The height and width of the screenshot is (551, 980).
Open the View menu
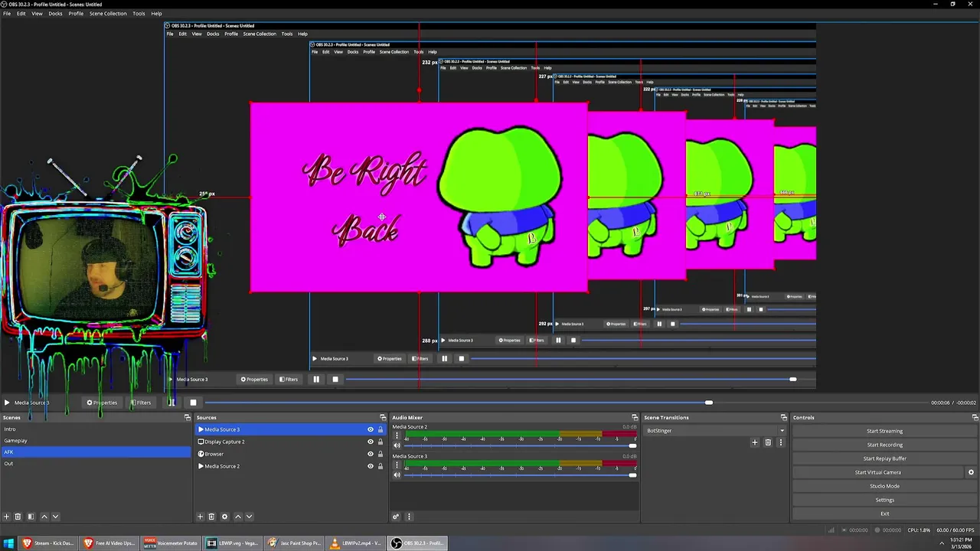tap(37, 13)
